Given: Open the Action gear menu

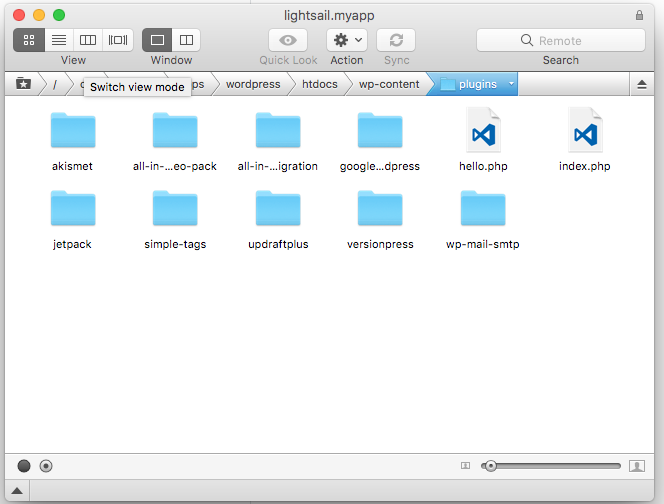Looking at the screenshot, I should (347, 40).
